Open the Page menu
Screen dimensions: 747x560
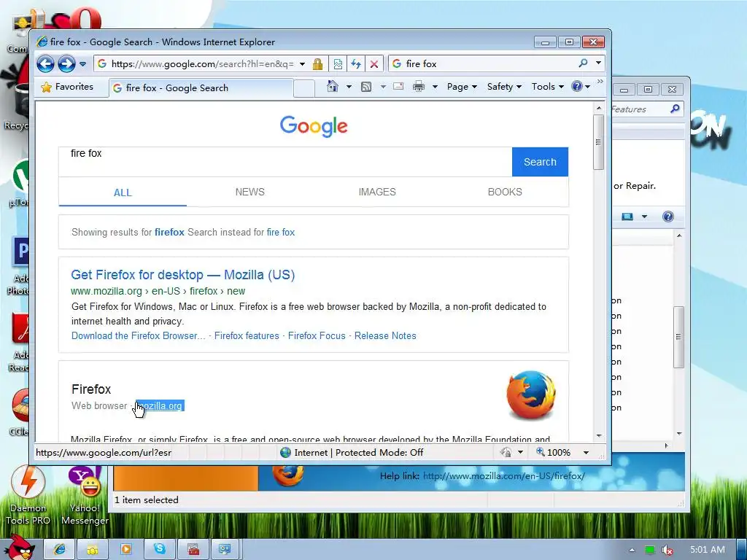(x=462, y=87)
